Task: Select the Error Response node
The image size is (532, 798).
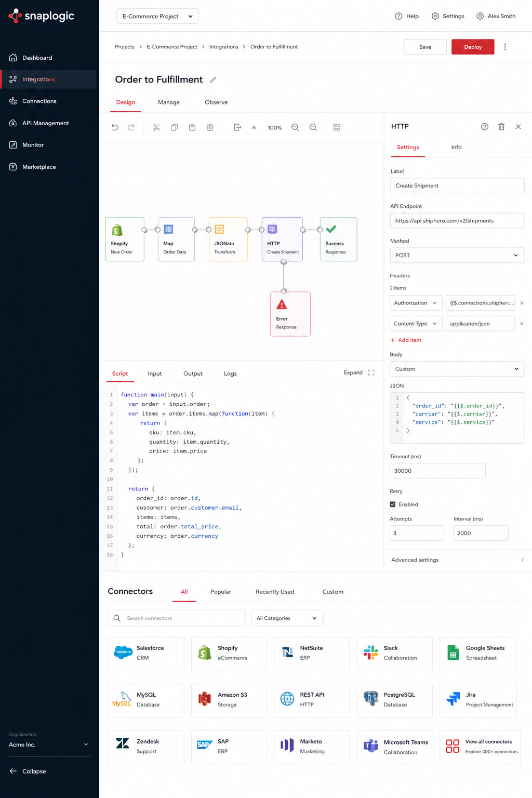Action: point(290,314)
